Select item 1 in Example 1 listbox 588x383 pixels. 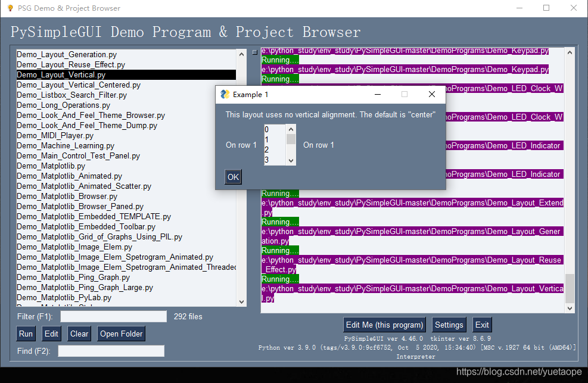275,140
